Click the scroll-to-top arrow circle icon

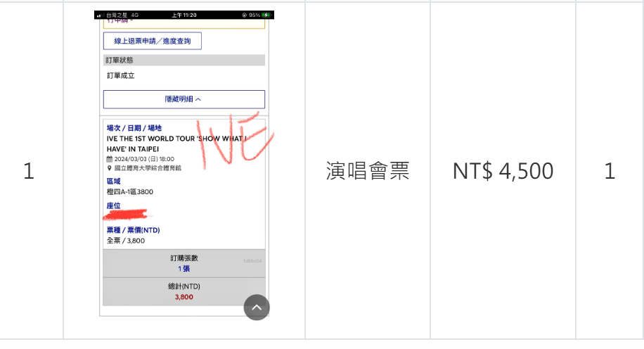(257, 307)
